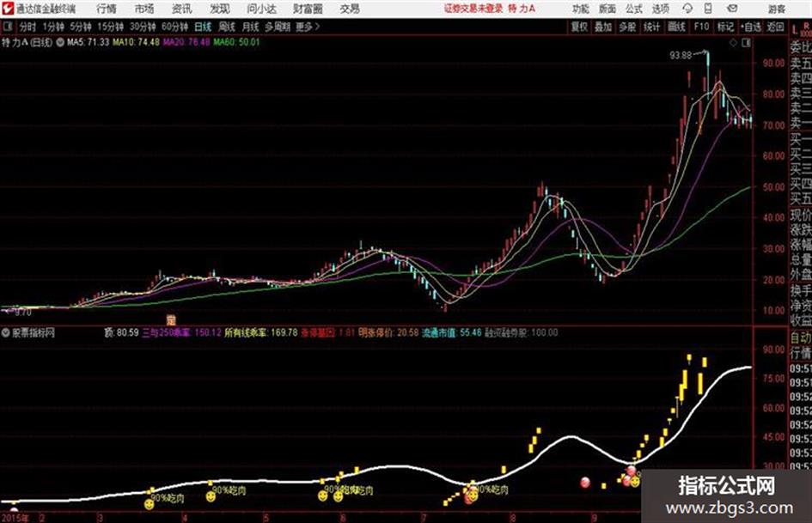Viewport: 812px width, 523px height.
Task: Click the diamond icon at chart top-right
Action: [733, 43]
